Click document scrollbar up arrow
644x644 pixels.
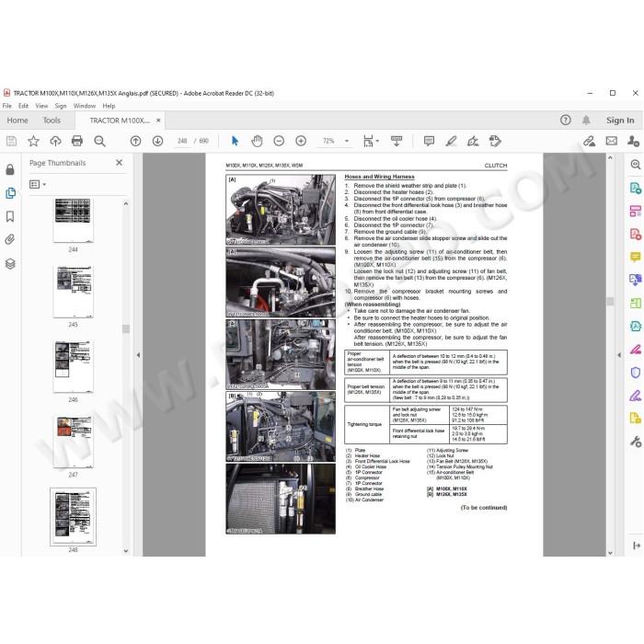point(610,157)
